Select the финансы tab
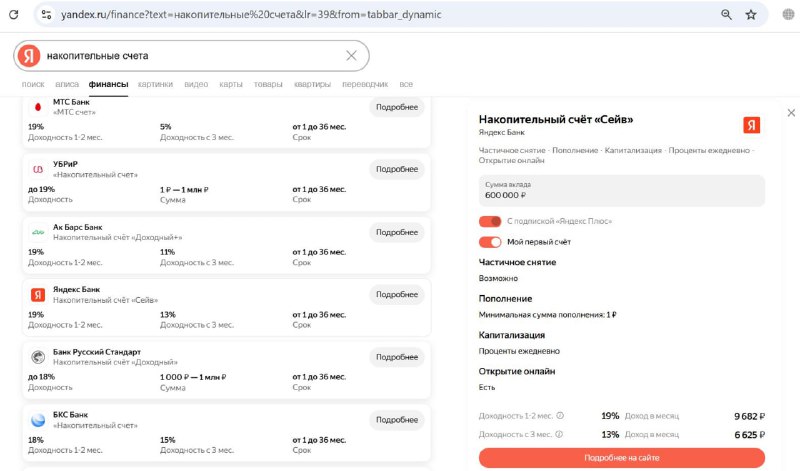 pos(108,84)
